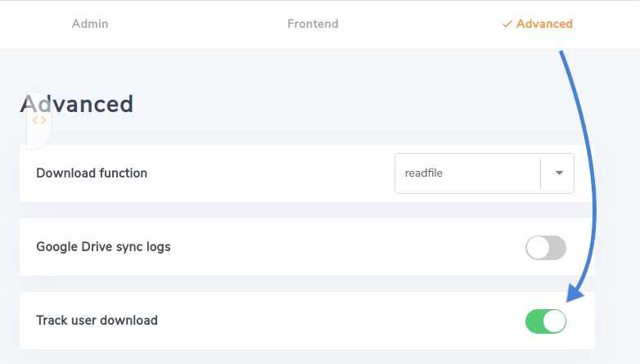
Task: Open the Frontend tab
Action: click(313, 25)
